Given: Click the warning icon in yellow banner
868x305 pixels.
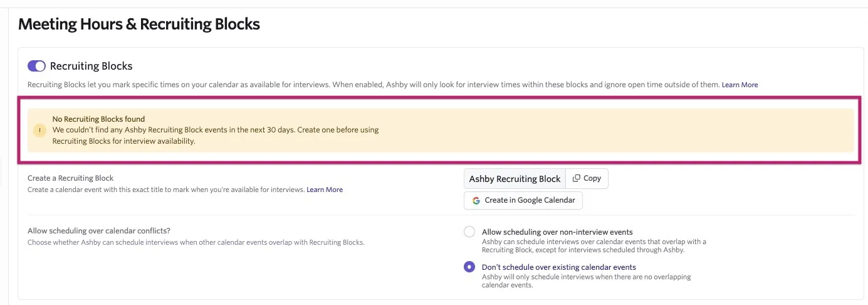Looking at the screenshot, I should pyautogui.click(x=40, y=131).
